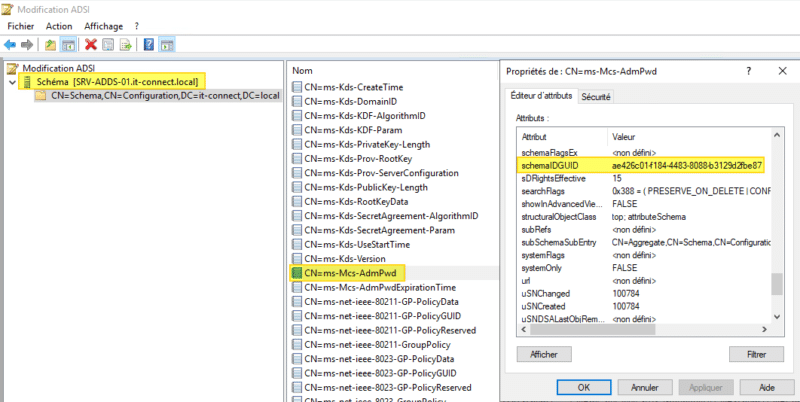Open the Affichage menu
The width and height of the screenshot is (800, 402).
104,26
